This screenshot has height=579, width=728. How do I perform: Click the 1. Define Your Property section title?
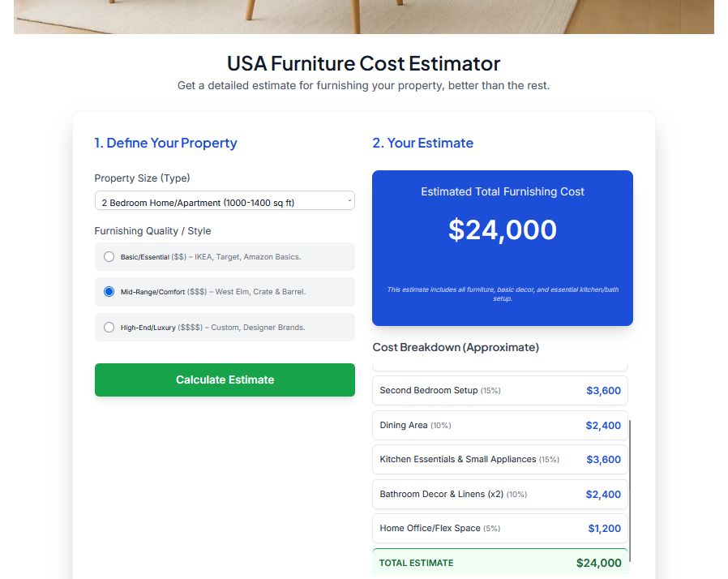165,143
